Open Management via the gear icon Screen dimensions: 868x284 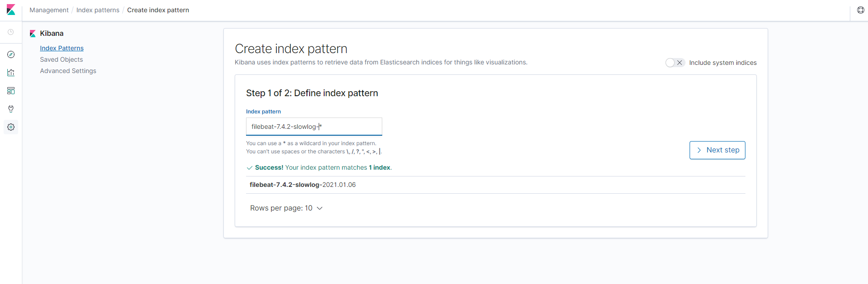coord(11,127)
